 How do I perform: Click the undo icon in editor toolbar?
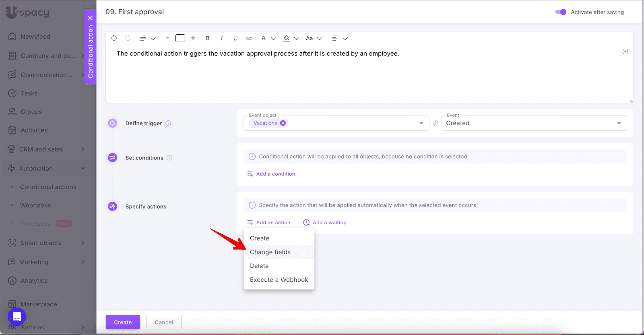(x=114, y=38)
